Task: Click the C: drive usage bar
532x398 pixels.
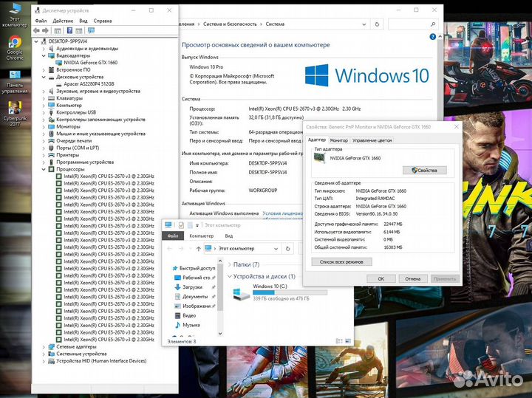Action: click(x=290, y=292)
